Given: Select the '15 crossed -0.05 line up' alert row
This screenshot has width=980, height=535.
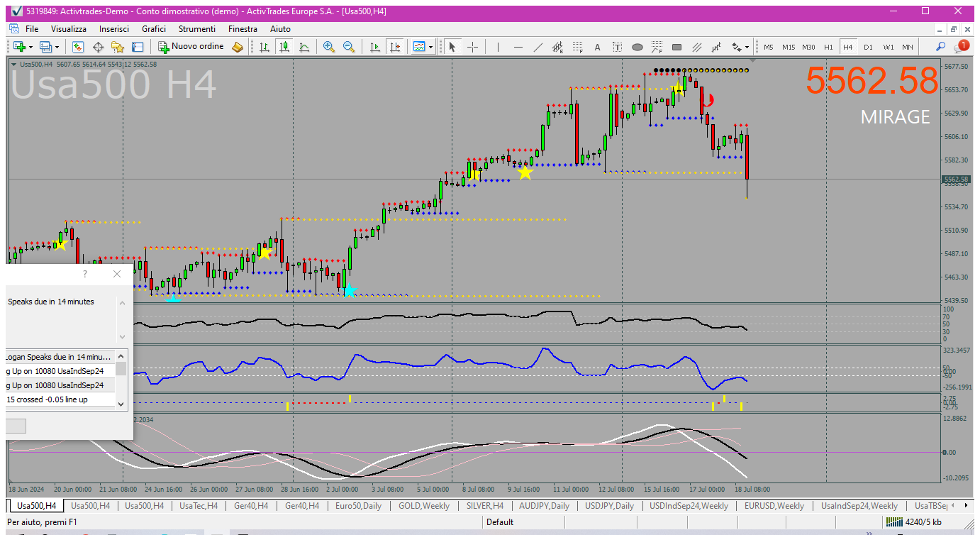Looking at the screenshot, I should [60, 399].
